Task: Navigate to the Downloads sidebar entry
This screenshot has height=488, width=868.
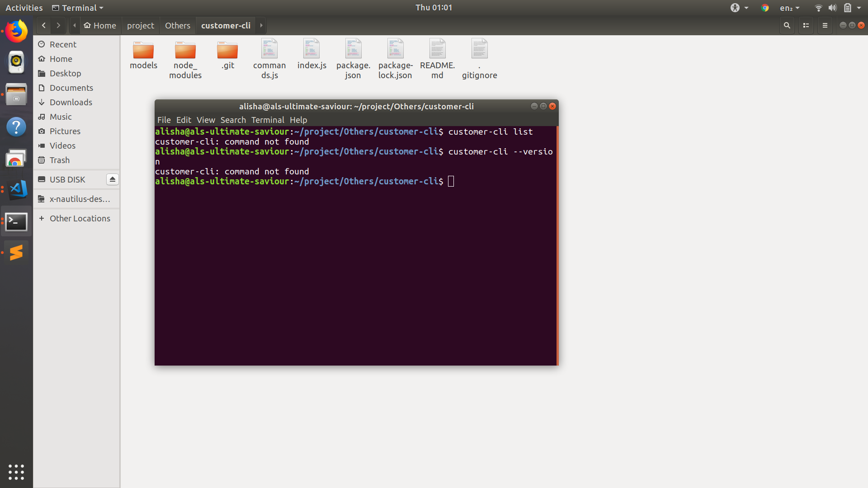Action: click(x=71, y=102)
